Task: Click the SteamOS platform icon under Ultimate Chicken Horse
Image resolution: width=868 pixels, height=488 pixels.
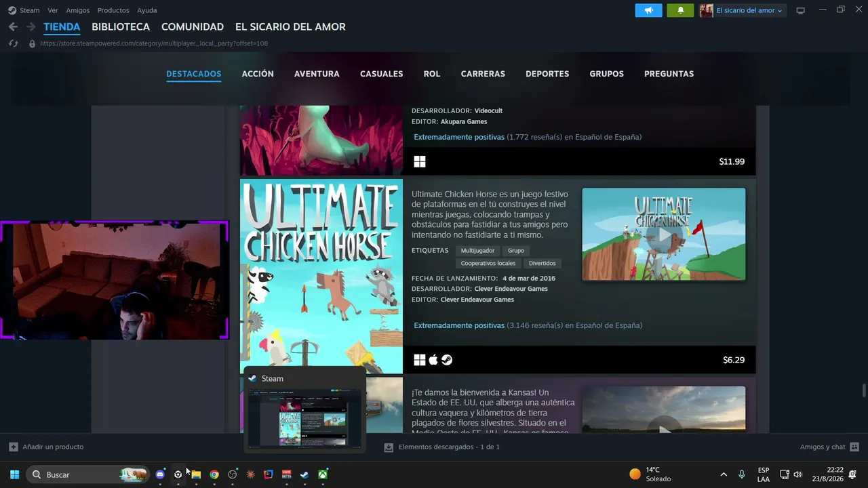Action: click(x=447, y=360)
